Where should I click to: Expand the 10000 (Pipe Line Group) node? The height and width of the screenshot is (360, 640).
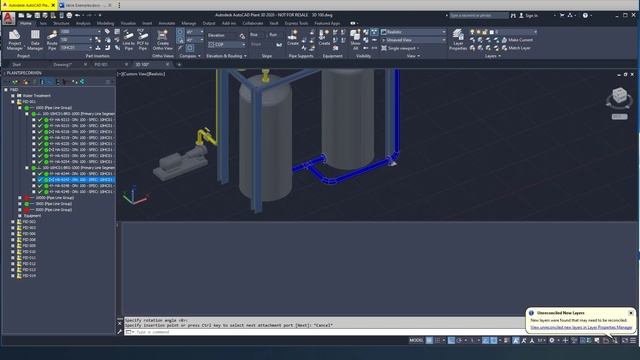coord(20,198)
